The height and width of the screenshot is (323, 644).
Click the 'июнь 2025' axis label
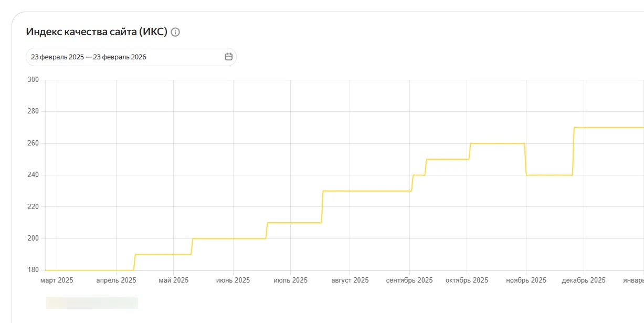coord(233,280)
